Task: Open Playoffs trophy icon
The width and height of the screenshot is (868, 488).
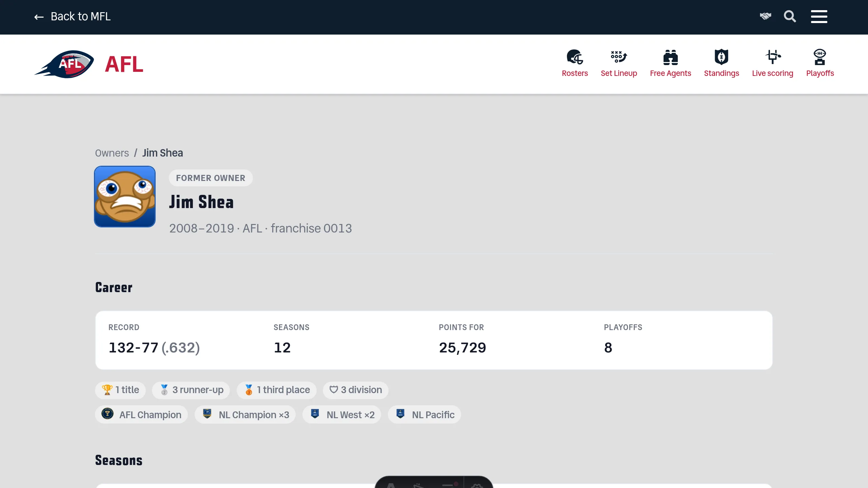Action: coord(820,57)
